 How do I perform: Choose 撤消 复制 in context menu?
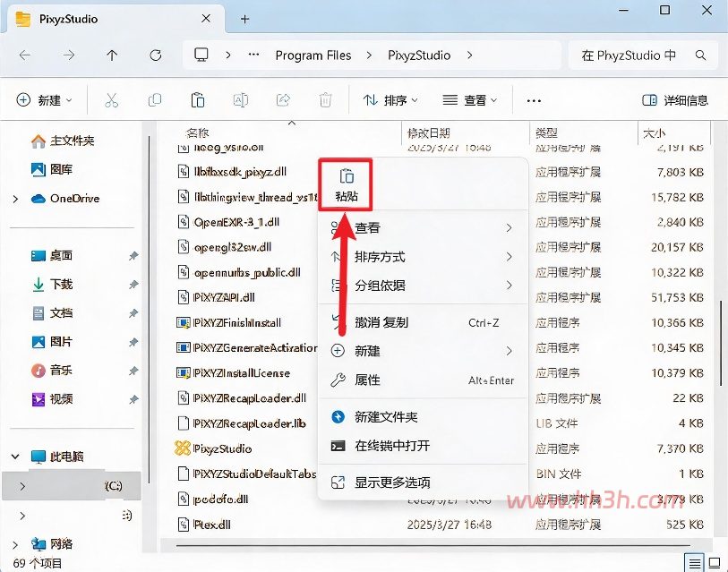pyautogui.click(x=423, y=322)
